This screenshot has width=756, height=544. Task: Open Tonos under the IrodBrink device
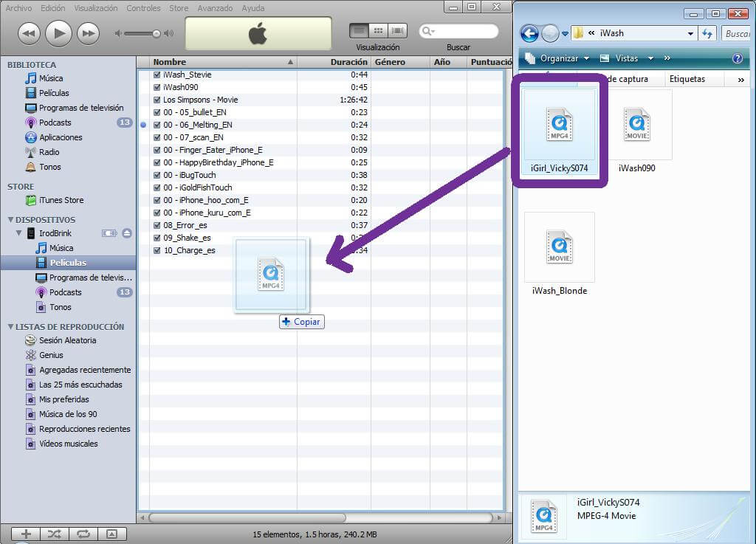(60, 307)
